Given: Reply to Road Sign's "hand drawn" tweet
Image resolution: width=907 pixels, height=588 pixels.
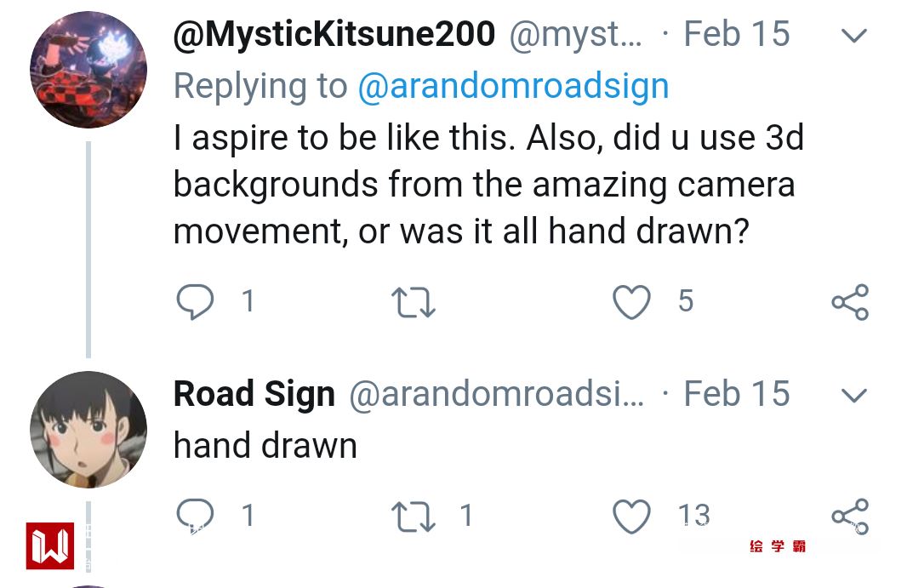Looking at the screenshot, I should click(195, 516).
